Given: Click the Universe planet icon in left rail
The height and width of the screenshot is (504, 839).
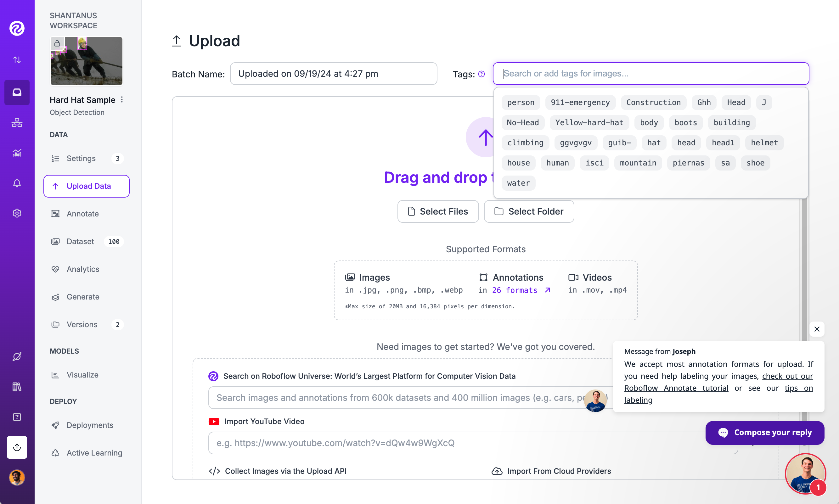Looking at the screenshot, I should 17,356.
